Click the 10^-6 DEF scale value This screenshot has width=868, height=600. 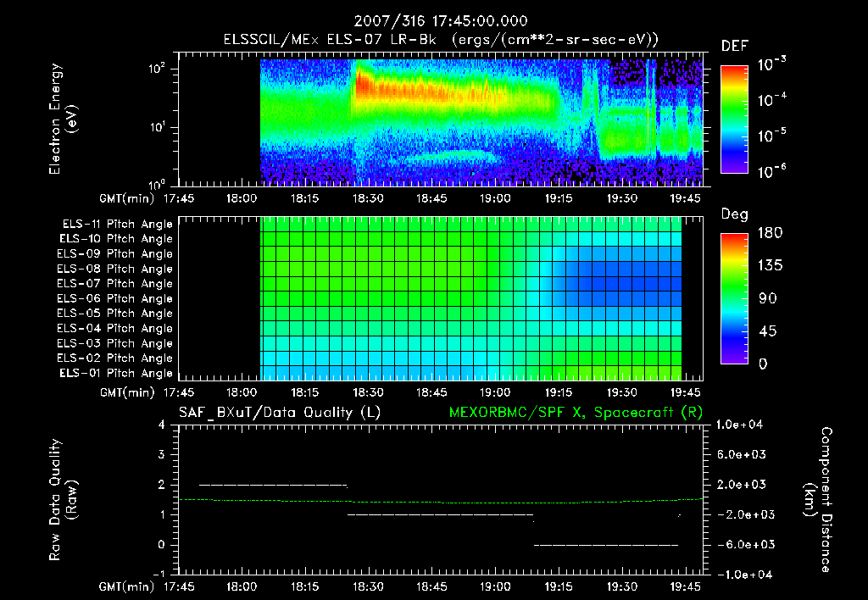[771, 171]
